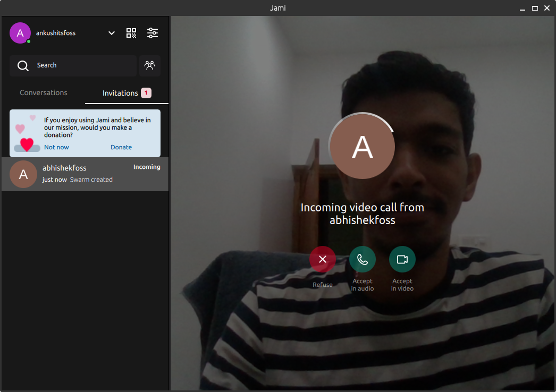Click the ankushitsfoss profile avatar
Viewport: 556px width, 392px height.
[x=20, y=32]
